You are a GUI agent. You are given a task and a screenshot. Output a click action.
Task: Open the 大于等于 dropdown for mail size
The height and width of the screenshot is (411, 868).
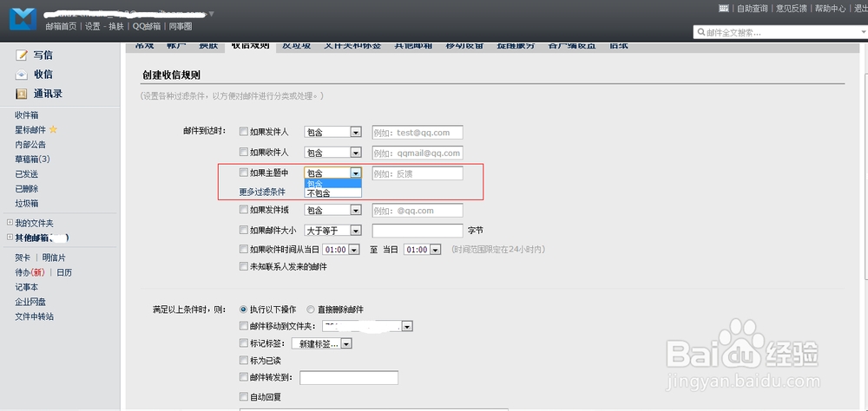(x=332, y=231)
